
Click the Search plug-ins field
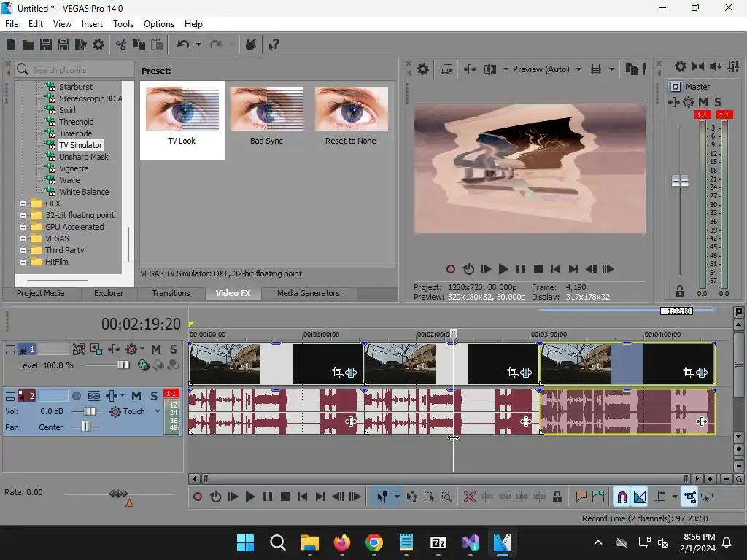click(75, 70)
